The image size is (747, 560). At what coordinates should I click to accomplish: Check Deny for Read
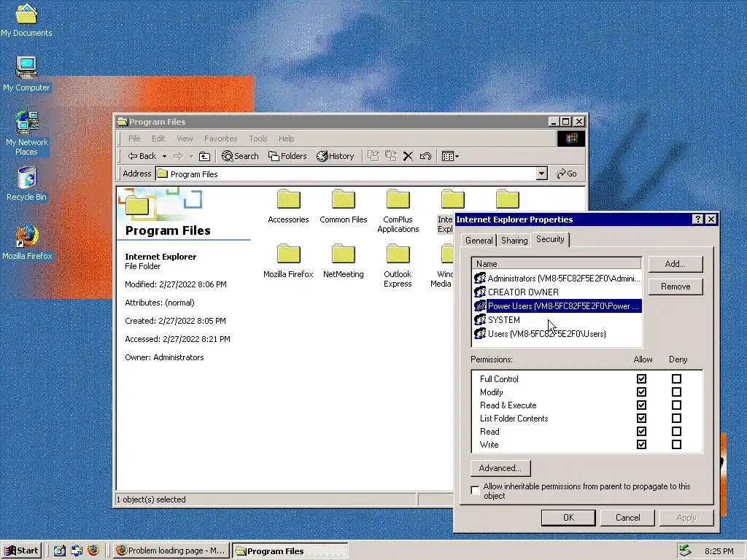pyautogui.click(x=676, y=431)
